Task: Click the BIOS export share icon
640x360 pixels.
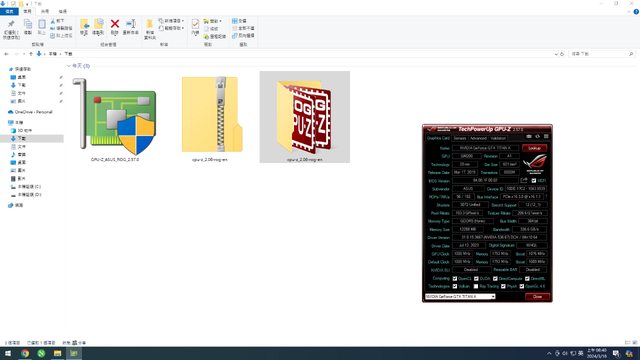Action: [x=524, y=180]
